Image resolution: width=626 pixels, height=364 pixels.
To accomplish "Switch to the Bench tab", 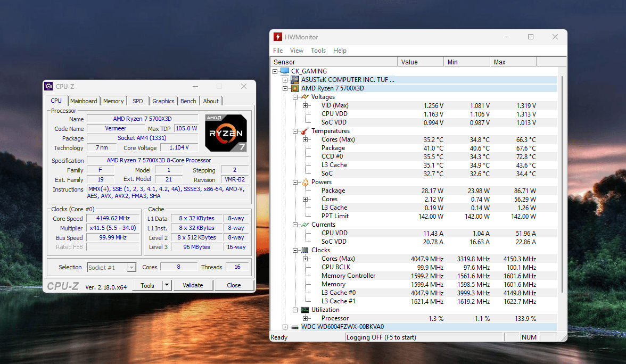I will (x=188, y=101).
